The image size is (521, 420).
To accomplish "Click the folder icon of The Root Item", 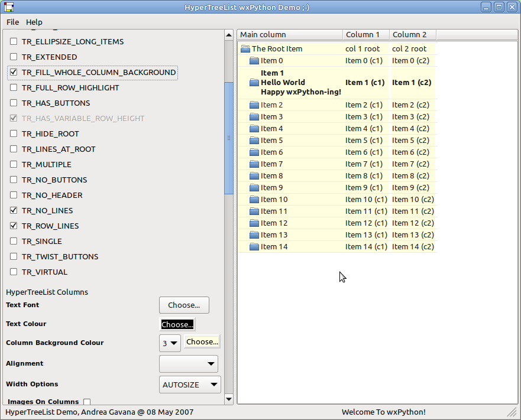I will (x=245, y=49).
